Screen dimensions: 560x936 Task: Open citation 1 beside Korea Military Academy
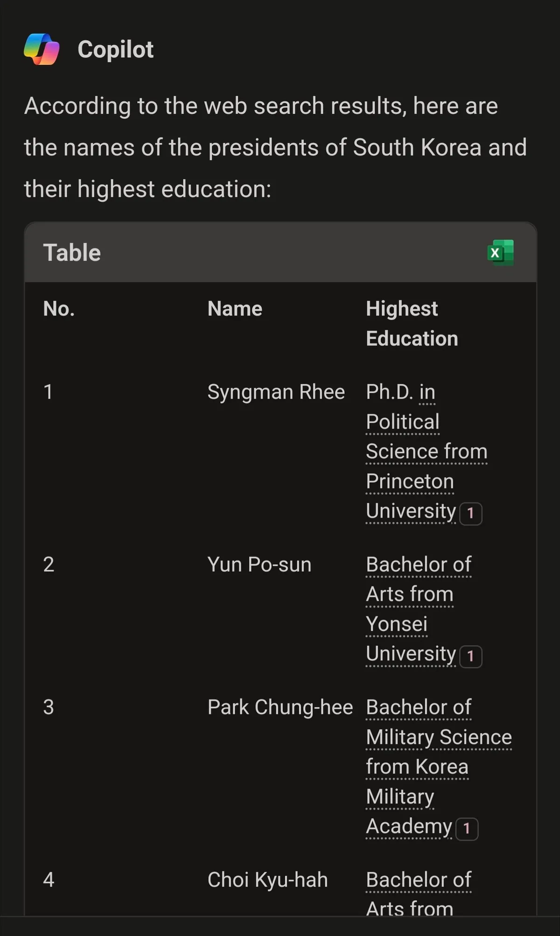pos(466,829)
